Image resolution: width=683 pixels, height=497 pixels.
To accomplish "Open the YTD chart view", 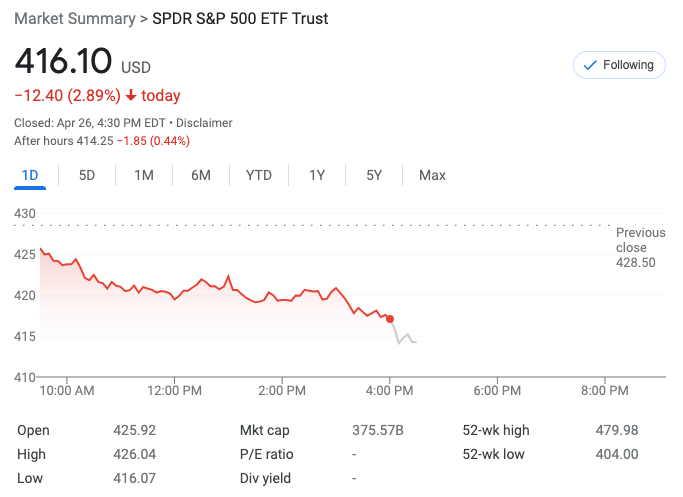I will pos(259,175).
